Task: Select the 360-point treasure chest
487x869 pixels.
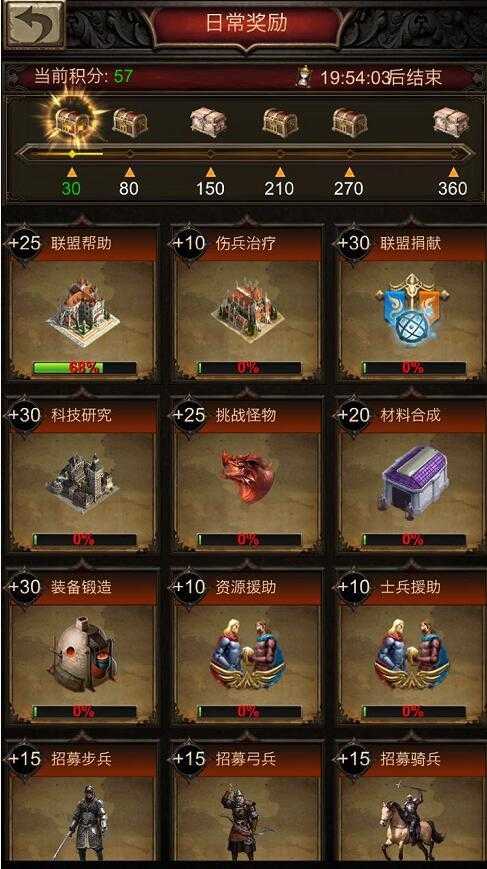Action: click(x=451, y=122)
